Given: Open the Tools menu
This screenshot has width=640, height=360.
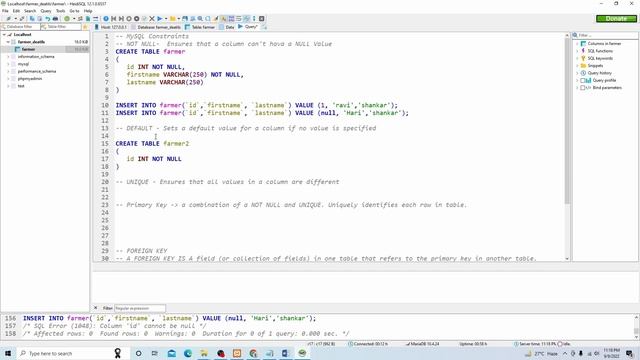Looking at the screenshot, I should coord(60,11).
